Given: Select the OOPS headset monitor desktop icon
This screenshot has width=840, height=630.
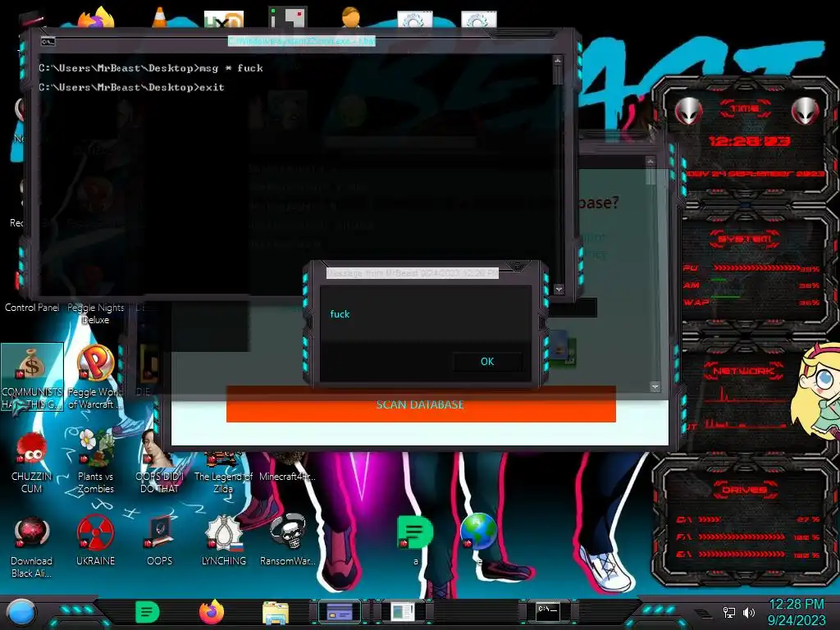Looking at the screenshot, I should pyautogui.click(x=159, y=540).
